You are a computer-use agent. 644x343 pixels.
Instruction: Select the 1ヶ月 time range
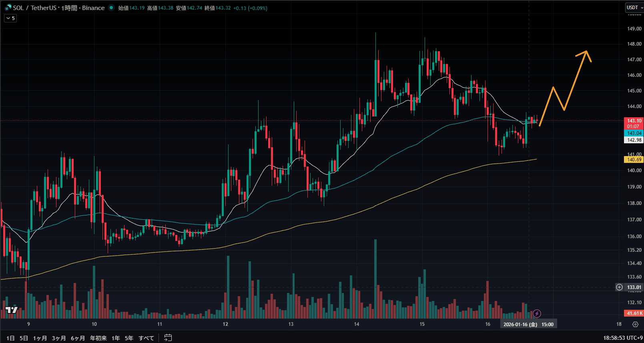point(40,338)
